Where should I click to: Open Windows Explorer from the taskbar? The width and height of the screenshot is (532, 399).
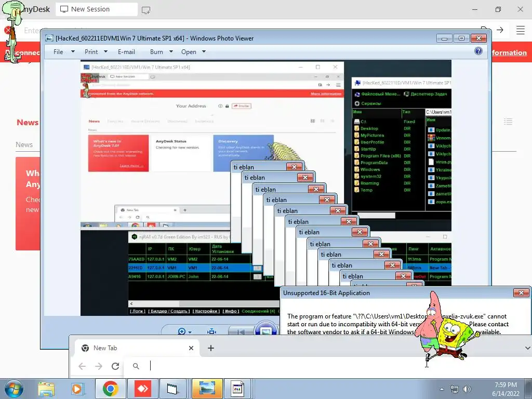46,389
